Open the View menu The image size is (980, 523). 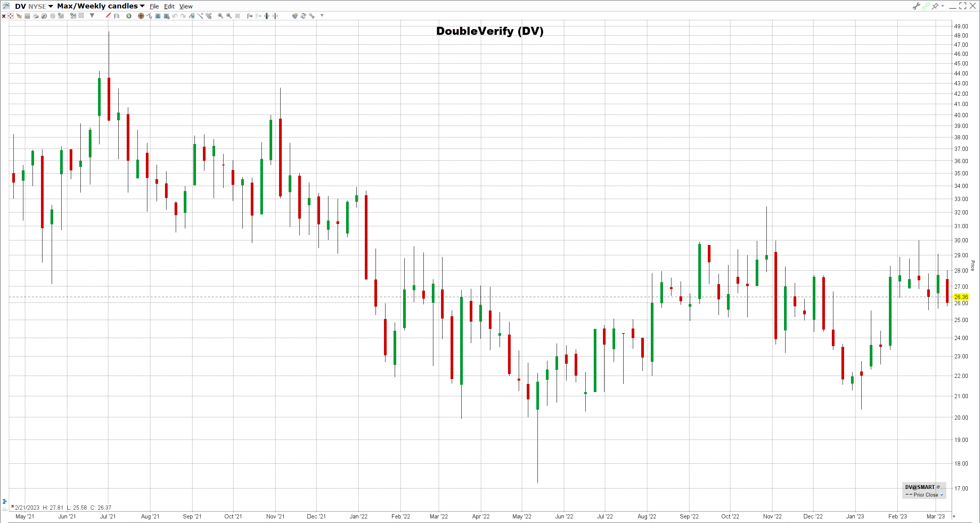pos(186,7)
